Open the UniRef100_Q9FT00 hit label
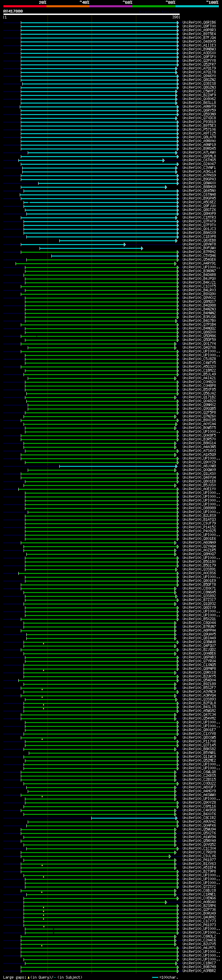 199,26
